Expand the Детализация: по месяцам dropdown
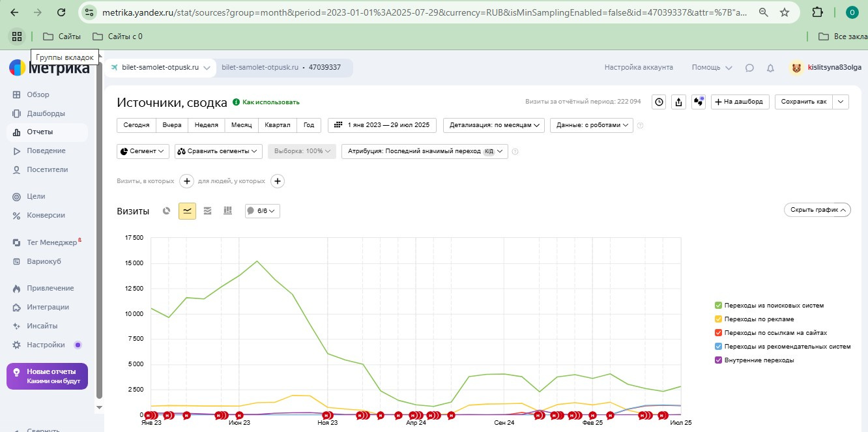The height and width of the screenshot is (432, 868). coord(494,125)
